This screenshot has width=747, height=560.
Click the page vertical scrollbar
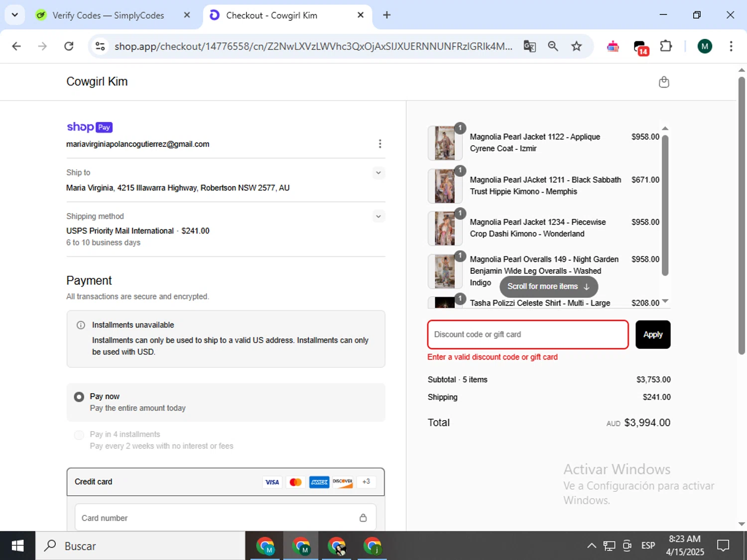coord(742,216)
